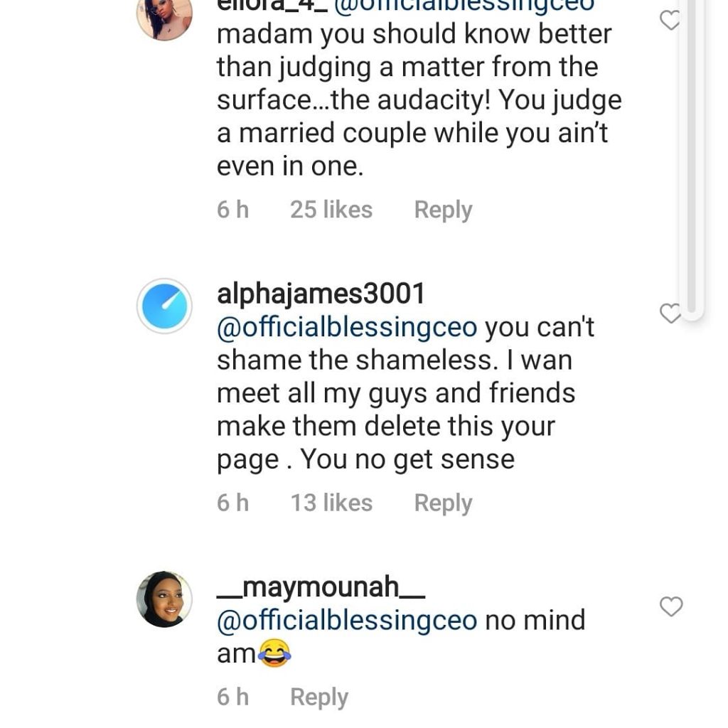Reply to the 'judge a married couple' comment
Image resolution: width=728 pixels, height=728 pixels.
(443, 210)
